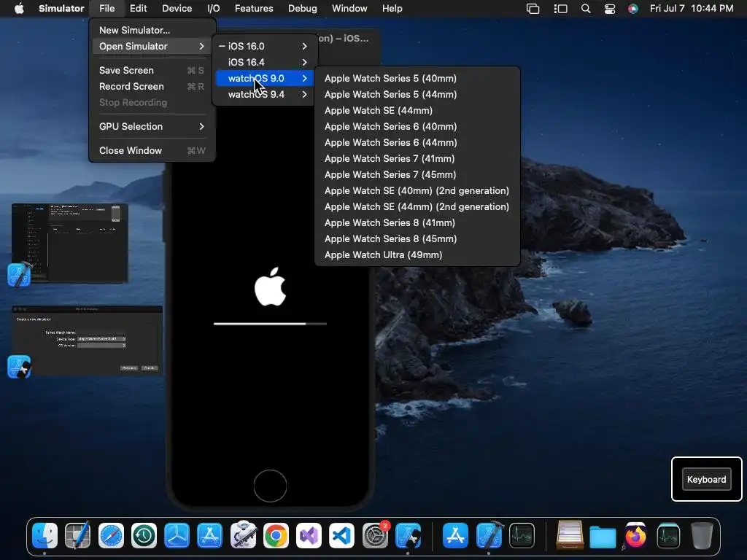Viewport: 747px width, 560px height.
Task: Expand the watchOS 9.4 submenu
Action: pyautogui.click(x=264, y=94)
